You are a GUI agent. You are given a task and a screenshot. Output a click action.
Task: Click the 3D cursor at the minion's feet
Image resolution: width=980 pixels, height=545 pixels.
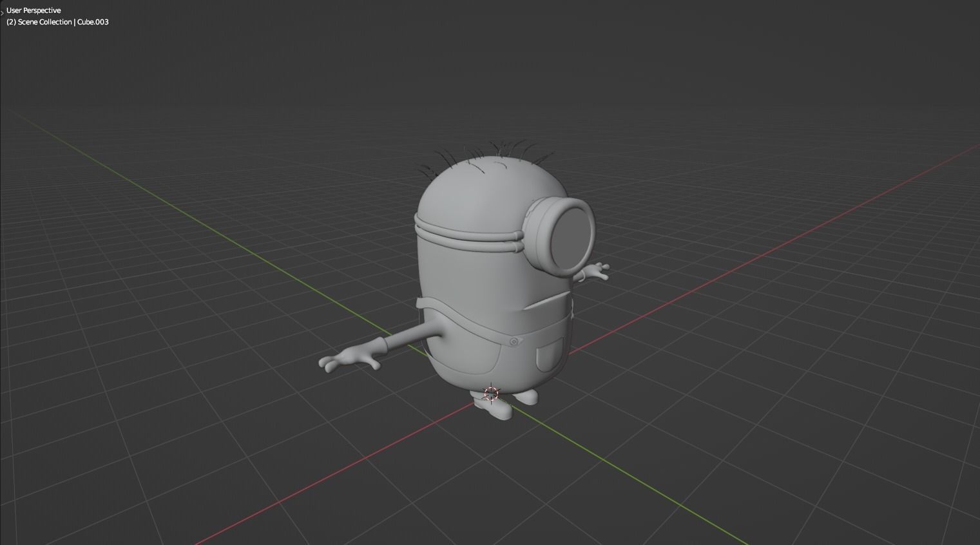coord(492,394)
